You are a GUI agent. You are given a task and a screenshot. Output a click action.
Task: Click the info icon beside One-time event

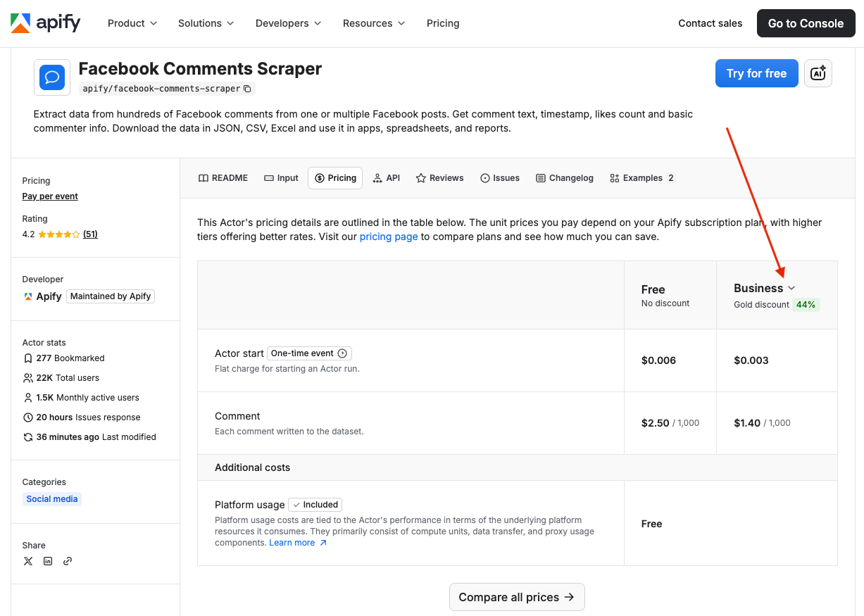(342, 353)
